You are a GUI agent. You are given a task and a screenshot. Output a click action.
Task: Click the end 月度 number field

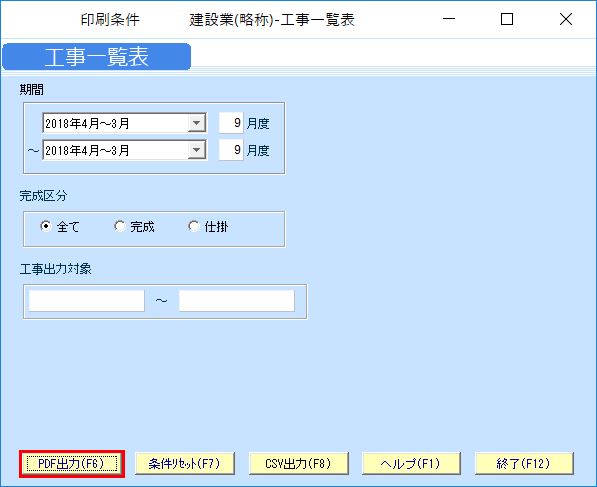coord(231,150)
